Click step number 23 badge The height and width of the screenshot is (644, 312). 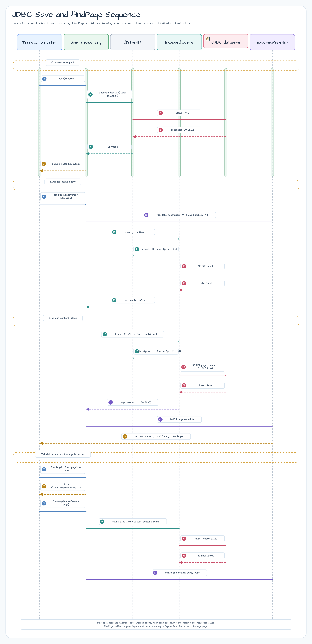[x=125, y=437]
